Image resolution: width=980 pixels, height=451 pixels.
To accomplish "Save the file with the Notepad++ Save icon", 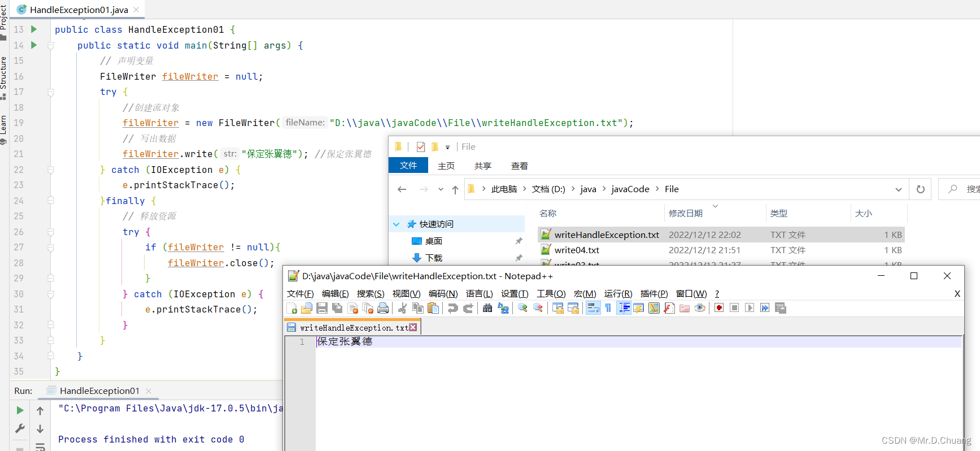I will tap(322, 308).
